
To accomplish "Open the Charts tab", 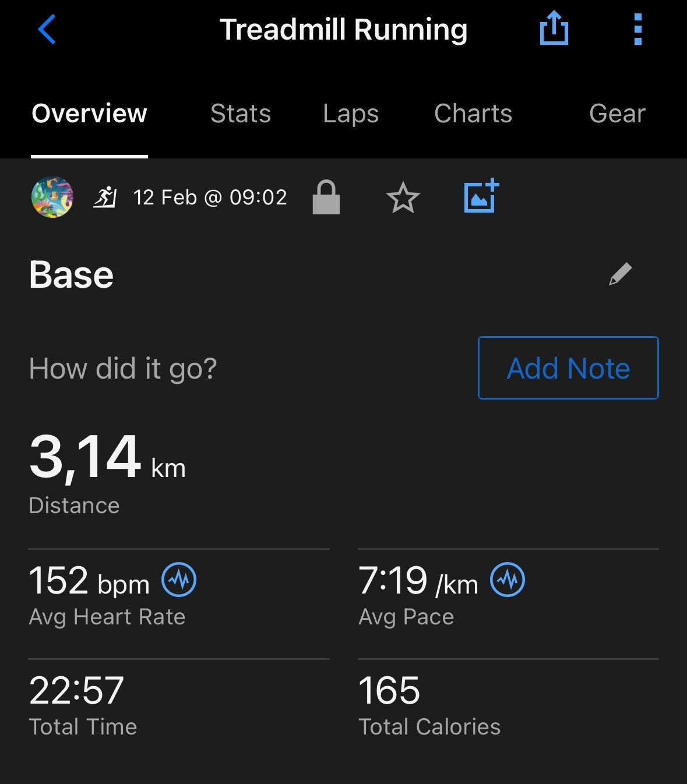I will pyautogui.click(x=473, y=114).
